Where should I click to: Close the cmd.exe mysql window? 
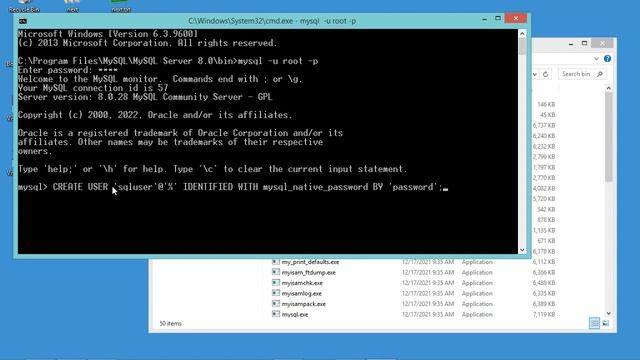coord(516,18)
